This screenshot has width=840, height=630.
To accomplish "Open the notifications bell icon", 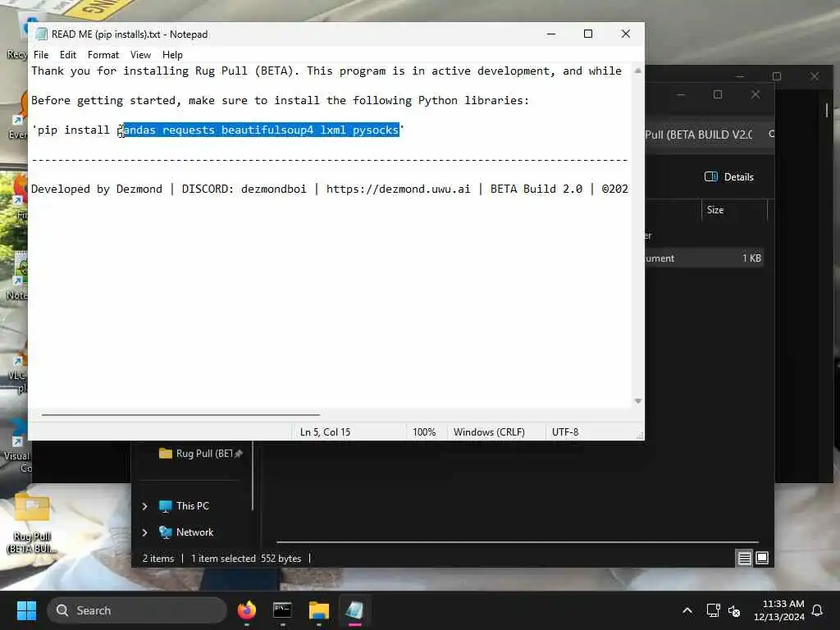I will click(x=818, y=610).
